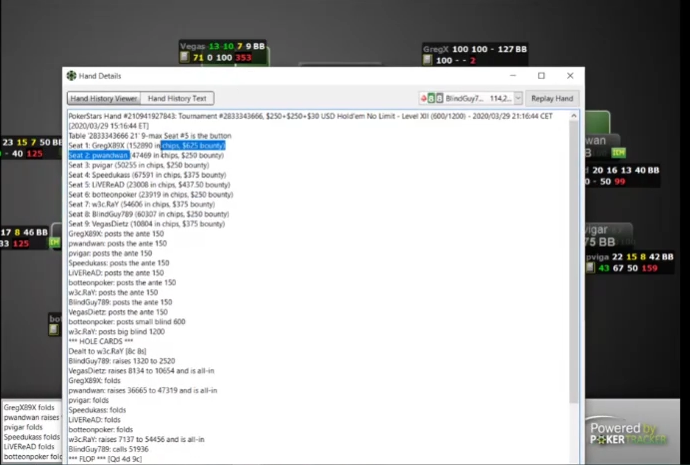
Task: Click 'Speedukass folds' in the table chat log
Action: pyautogui.click(x=32, y=437)
